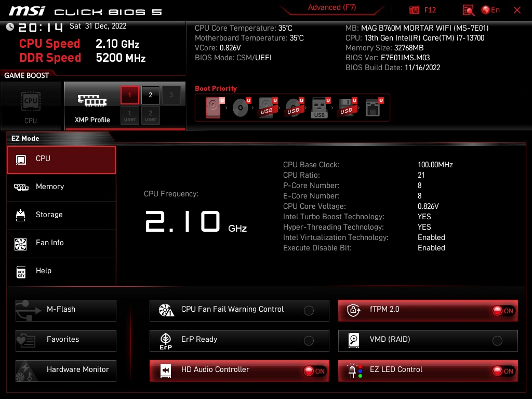Image resolution: width=532 pixels, height=399 pixels.
Task: Select the optical disc boot device icon
Action: 241,108
